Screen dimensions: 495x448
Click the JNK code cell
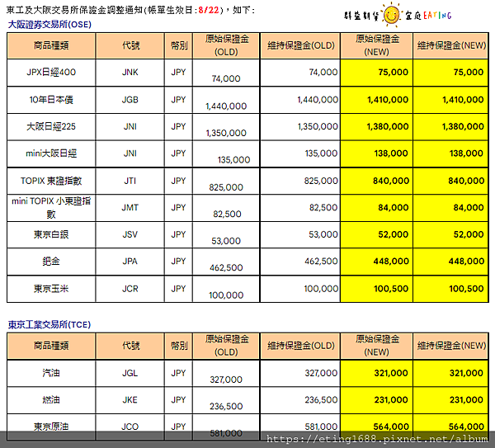click(130, 73)
